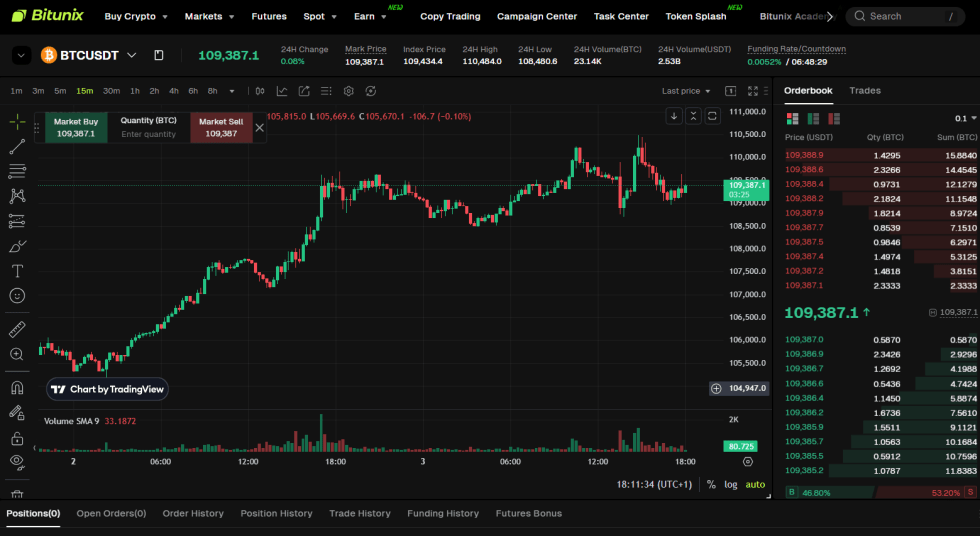Click the Market Buy button

pyautogui.click(x=76, y=127)
